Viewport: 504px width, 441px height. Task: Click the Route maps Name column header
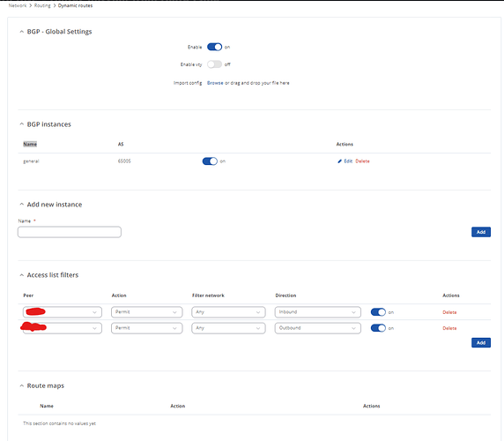47,406
